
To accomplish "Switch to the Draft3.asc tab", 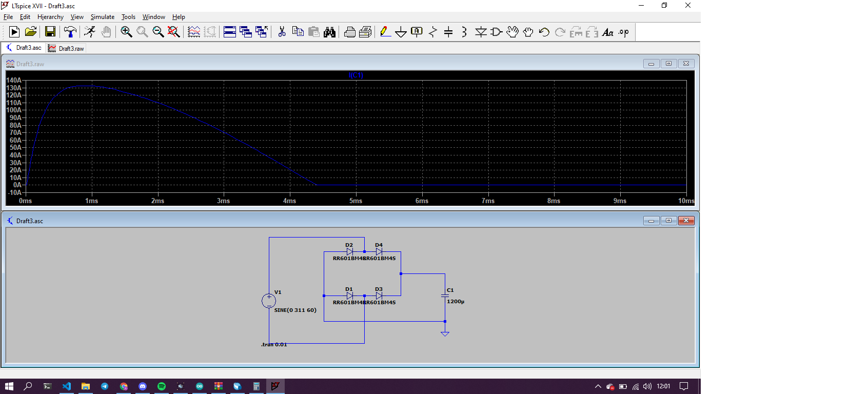I will (24, 48).
